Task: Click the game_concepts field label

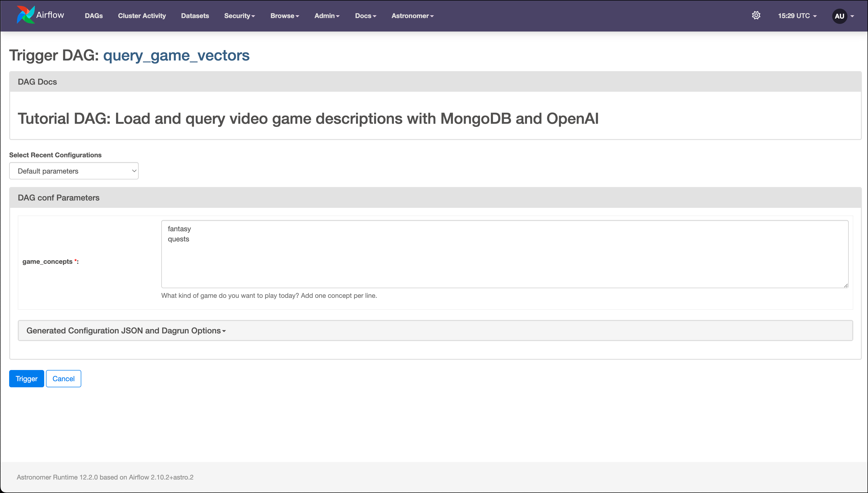Action: click(50, 261)
